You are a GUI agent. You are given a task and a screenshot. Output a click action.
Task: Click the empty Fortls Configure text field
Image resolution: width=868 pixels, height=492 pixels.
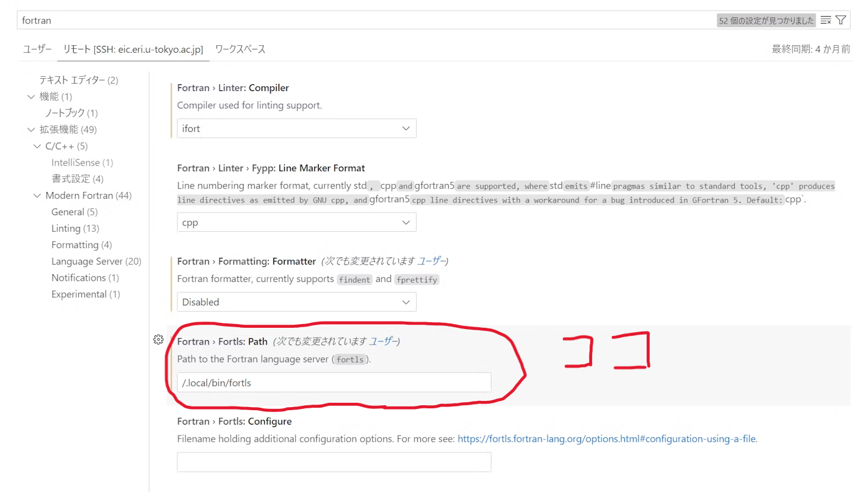pos(334,462)
